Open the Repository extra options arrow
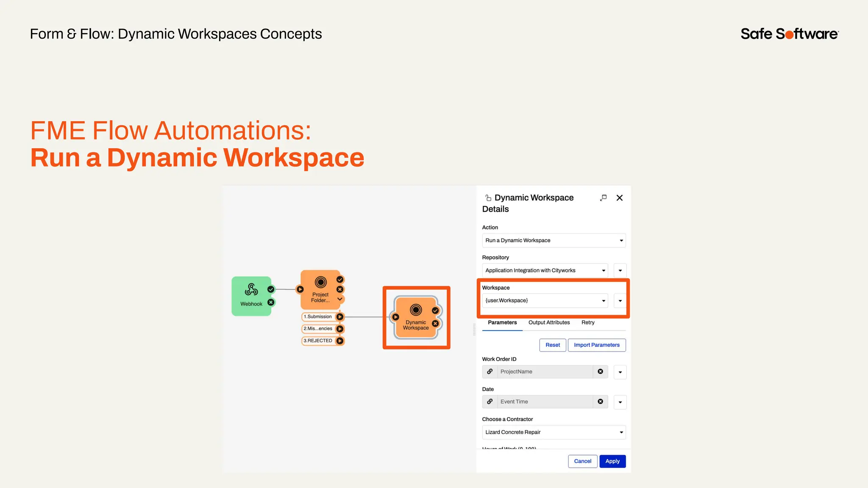Screen dimensions: 868x488 point(620,271)
